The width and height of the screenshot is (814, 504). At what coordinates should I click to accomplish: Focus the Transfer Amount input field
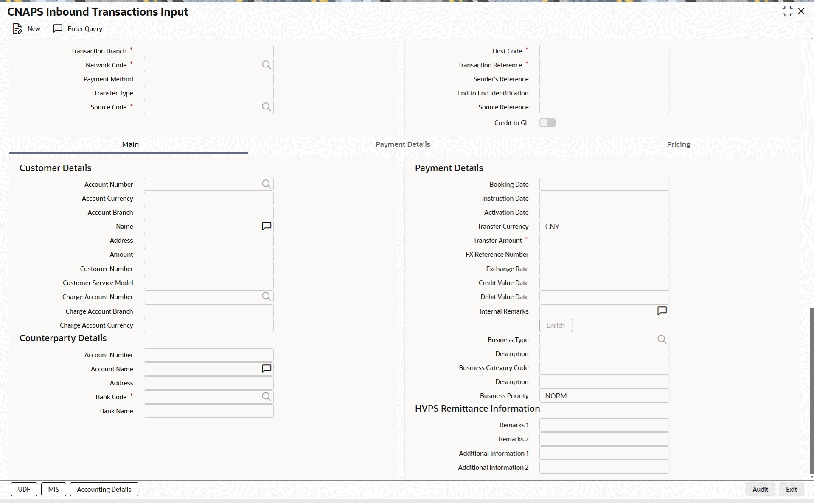(603, 241)
